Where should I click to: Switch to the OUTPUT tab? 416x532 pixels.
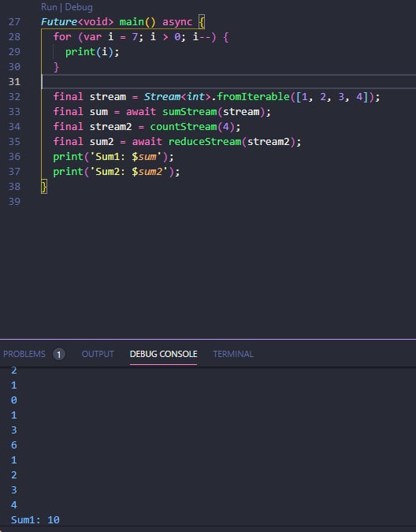98,354
